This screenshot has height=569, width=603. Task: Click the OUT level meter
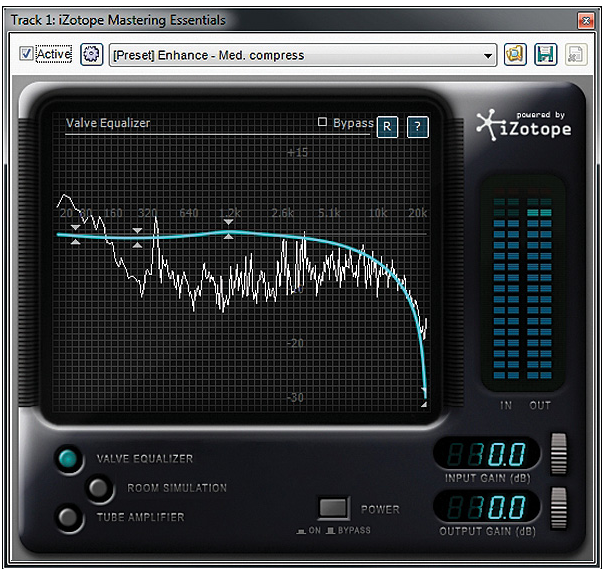(539, 283)
